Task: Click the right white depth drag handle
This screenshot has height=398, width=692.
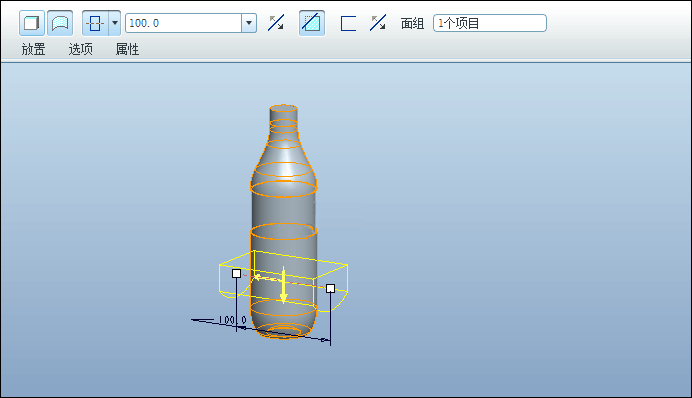Action: tap(331, 289)
